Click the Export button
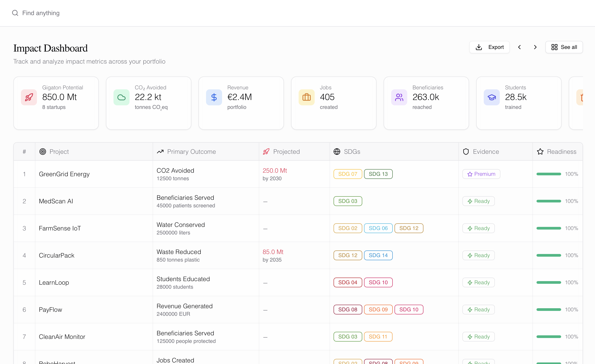This screenshot has width=595, height=364. pos(490,47)
